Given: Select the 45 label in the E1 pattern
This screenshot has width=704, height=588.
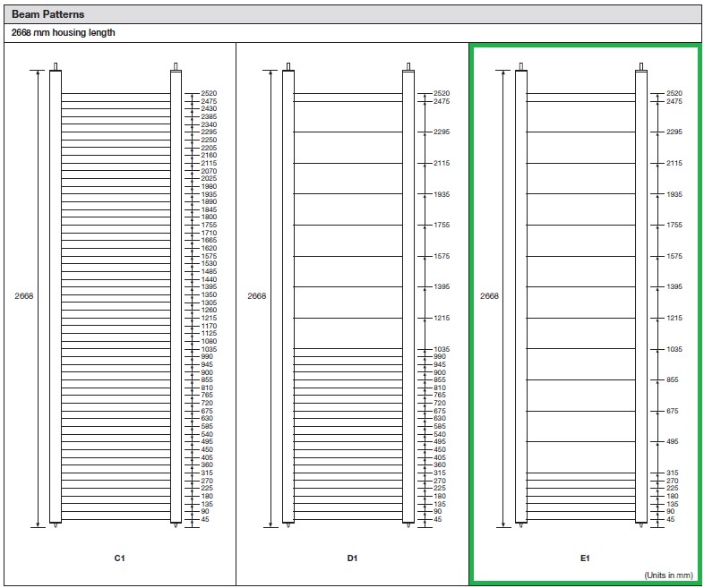Looking at the screenshot, I should (670, 519).
